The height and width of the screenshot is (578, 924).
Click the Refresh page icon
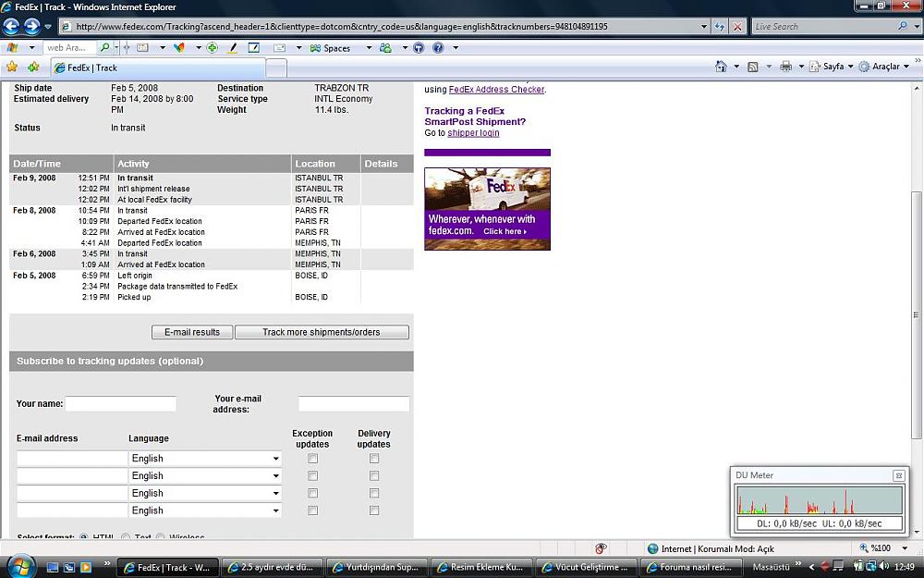point(720,27)
